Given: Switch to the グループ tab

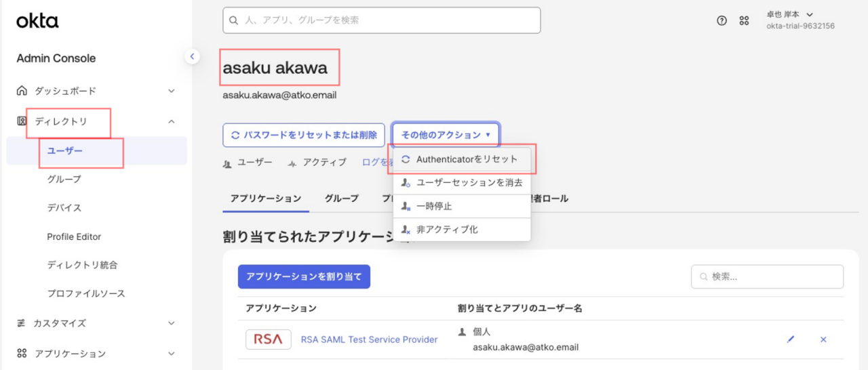Looking at the screenshot, I should point(341,199).
